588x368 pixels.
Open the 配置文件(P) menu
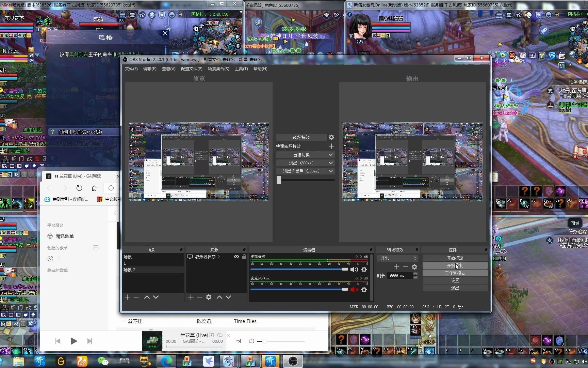(192, 69)
